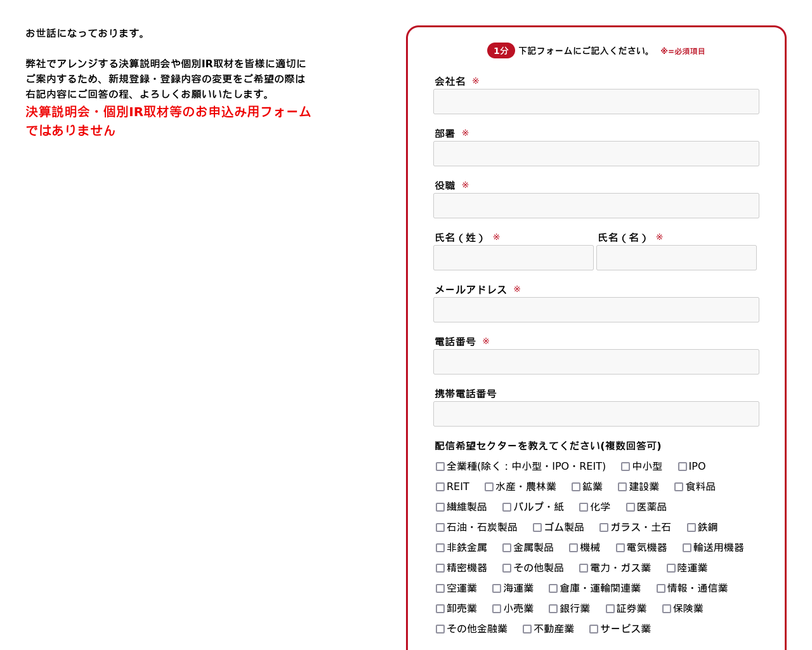Viewport: 812px width, 650px height.
Task: Click the 配信希望セクターを教えてください(複数回答可) heading
Action: point(548,446)
